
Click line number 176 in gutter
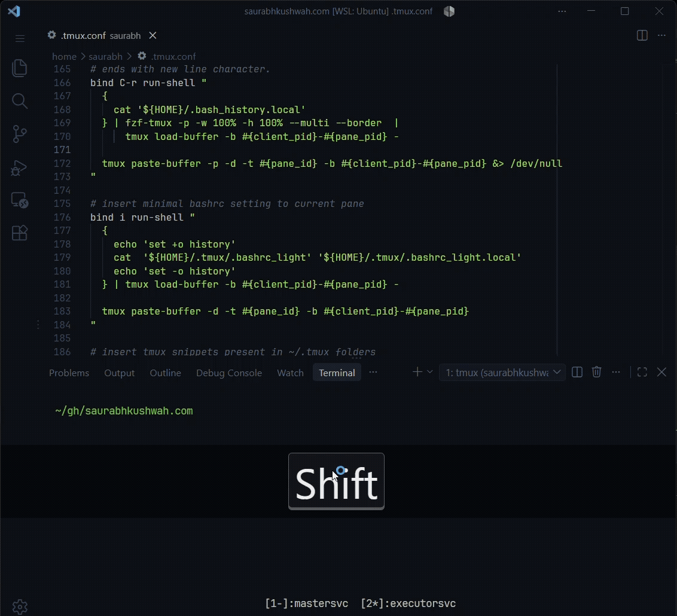pyautogui.click(x=62, y=217)
